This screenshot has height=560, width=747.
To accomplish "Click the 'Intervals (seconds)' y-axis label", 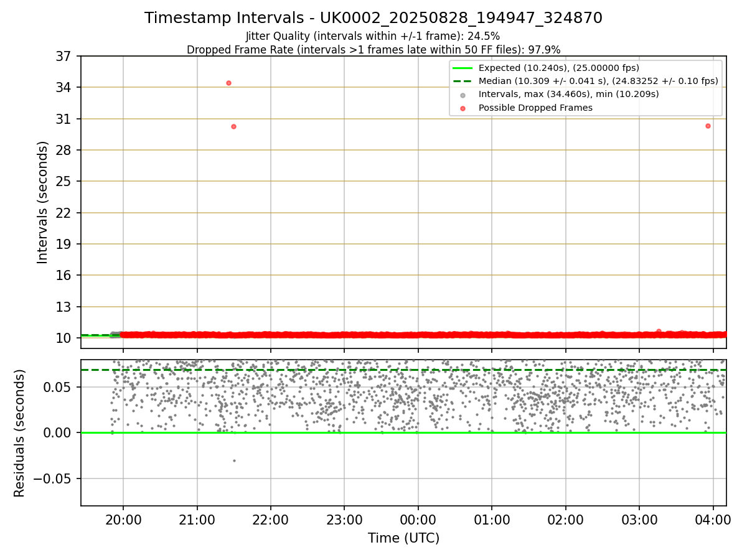I will pyautogui.click(x=42, y=202).
